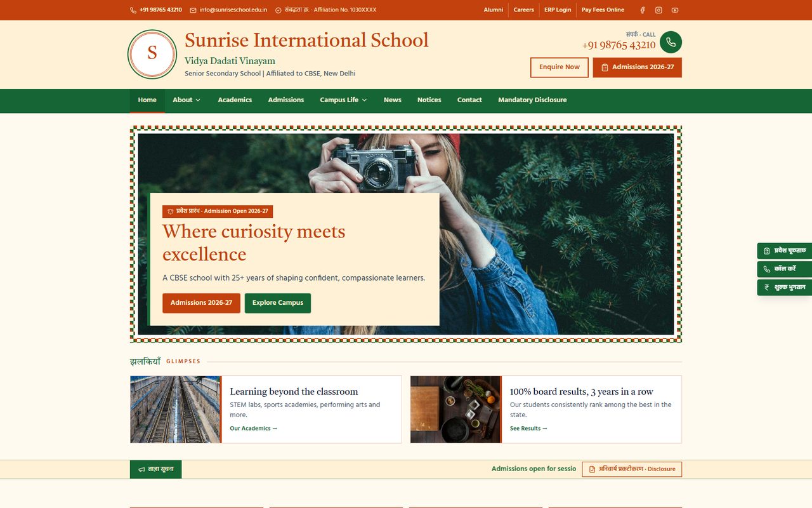This screenshot has height=508, width=812.
Task: Click the megaphone icon beside ताज़ा सूचना
Action: click(141, 469)
